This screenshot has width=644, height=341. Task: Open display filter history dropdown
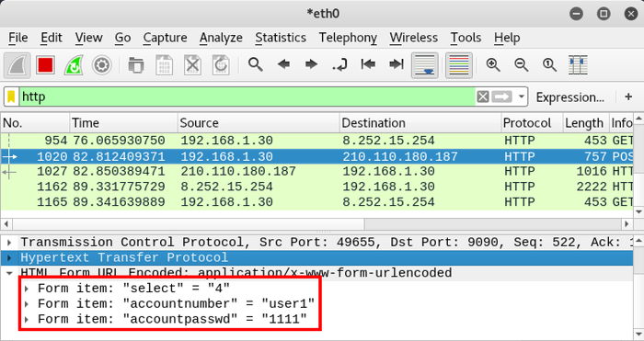click(522, 97)
